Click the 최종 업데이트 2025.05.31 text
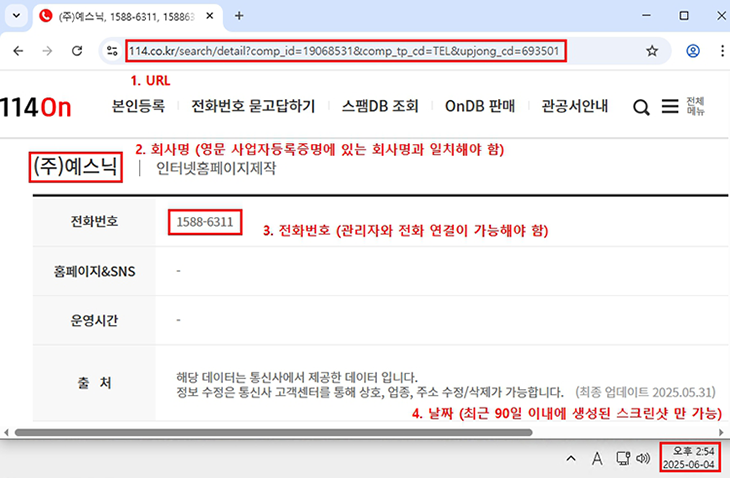 click(x=645, y=392)
